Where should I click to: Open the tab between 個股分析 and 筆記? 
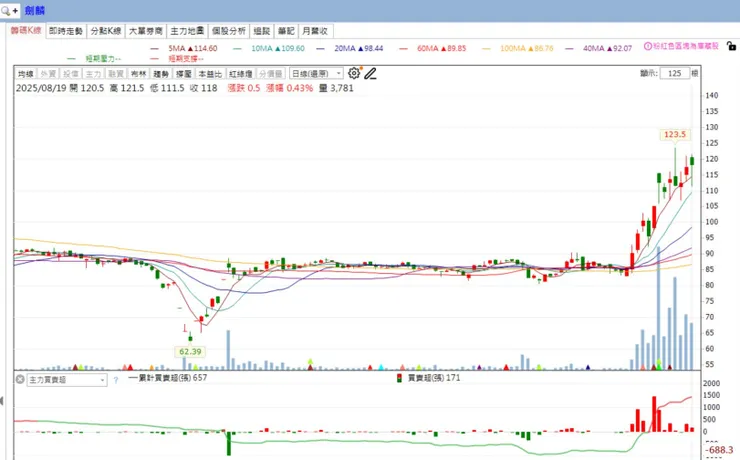coord(261,31)
